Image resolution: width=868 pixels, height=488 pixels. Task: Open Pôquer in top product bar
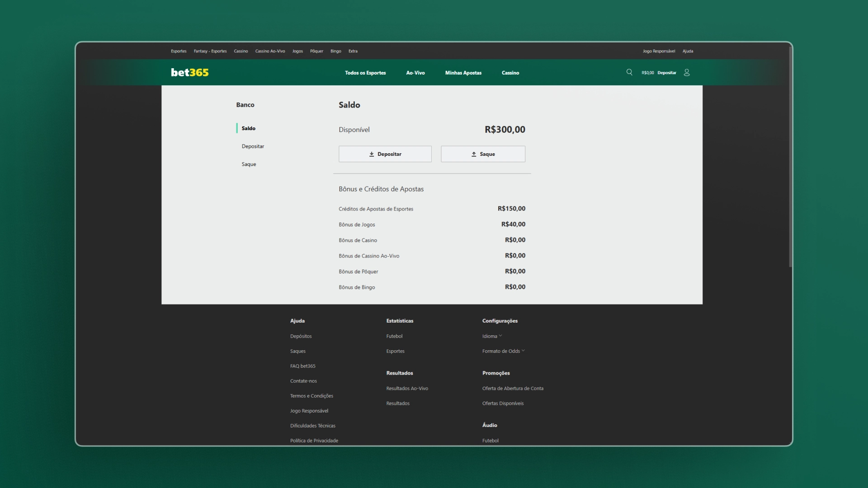[x=316, y=51]
